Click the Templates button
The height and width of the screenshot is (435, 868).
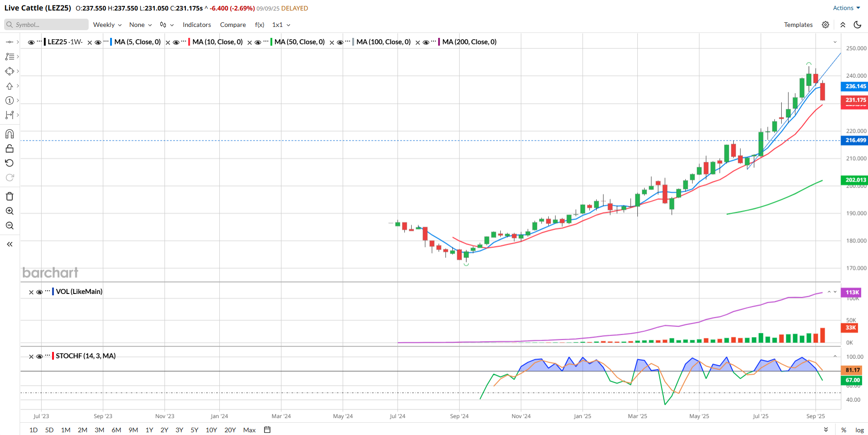pos(798,25)
